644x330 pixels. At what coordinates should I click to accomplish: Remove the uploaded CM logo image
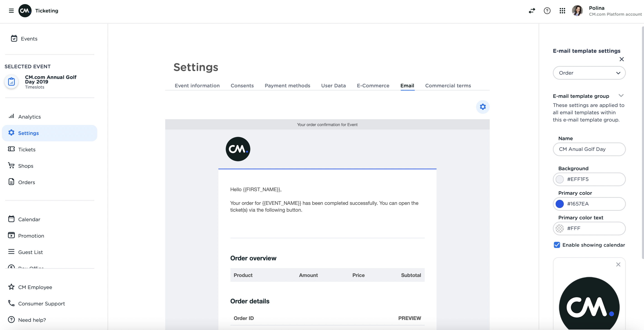point(618,264)
